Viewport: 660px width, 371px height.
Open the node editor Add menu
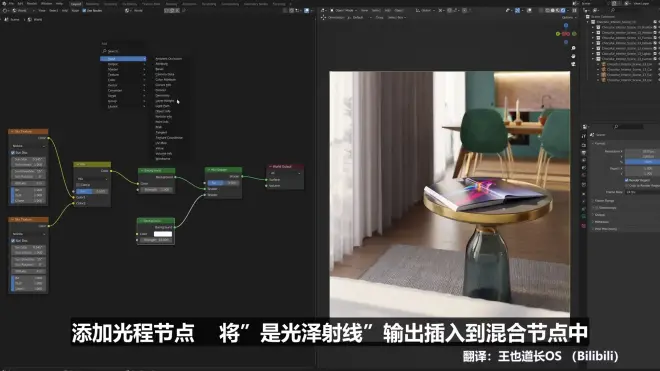click(65, 11)
